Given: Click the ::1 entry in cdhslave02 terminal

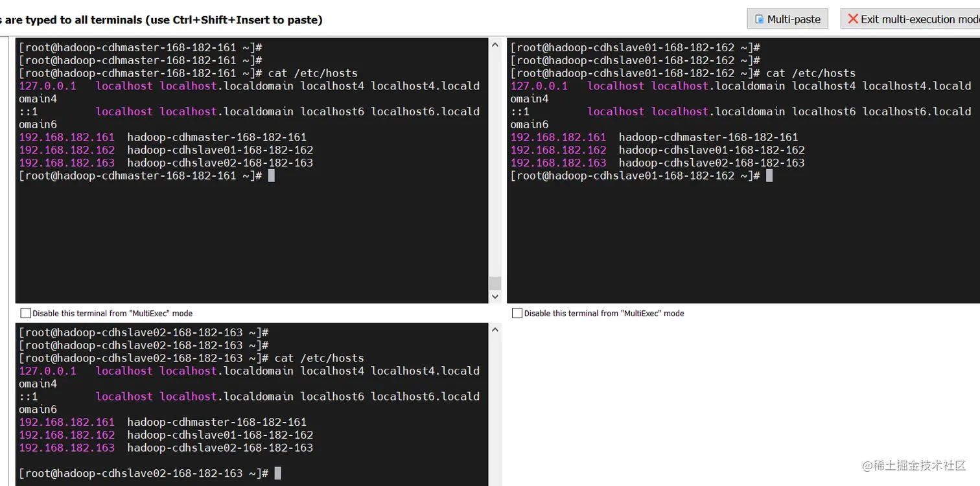Looking at the screenshot, I should [x=29, y=397].
